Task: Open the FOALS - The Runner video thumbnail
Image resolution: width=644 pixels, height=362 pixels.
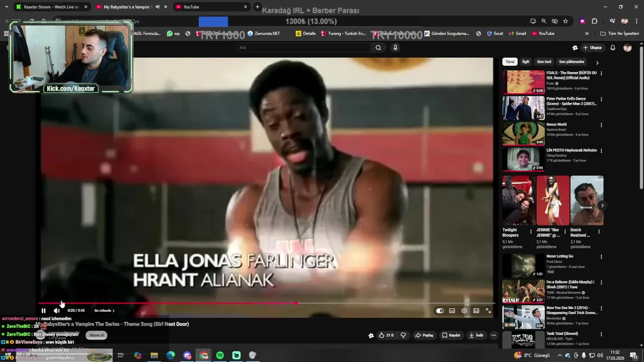Action: click(x=523, y=82)
